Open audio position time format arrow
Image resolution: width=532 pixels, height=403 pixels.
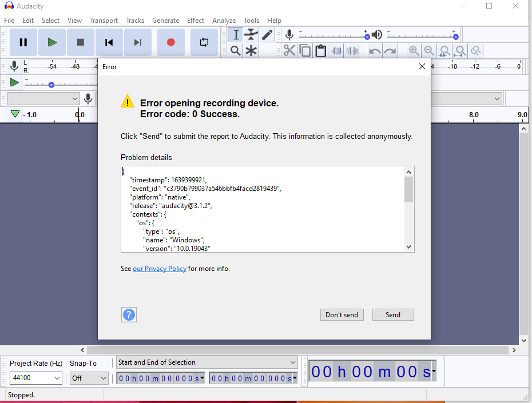click(434, 371)
